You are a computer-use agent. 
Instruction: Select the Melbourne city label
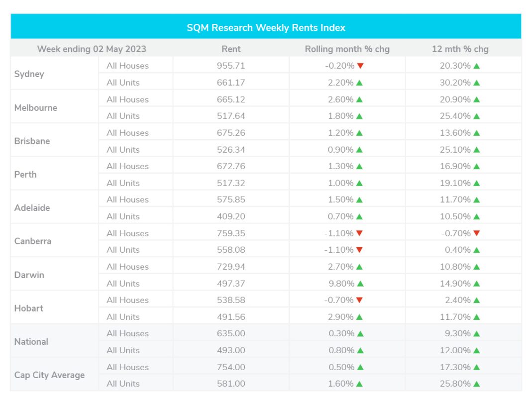click(36, 107)
